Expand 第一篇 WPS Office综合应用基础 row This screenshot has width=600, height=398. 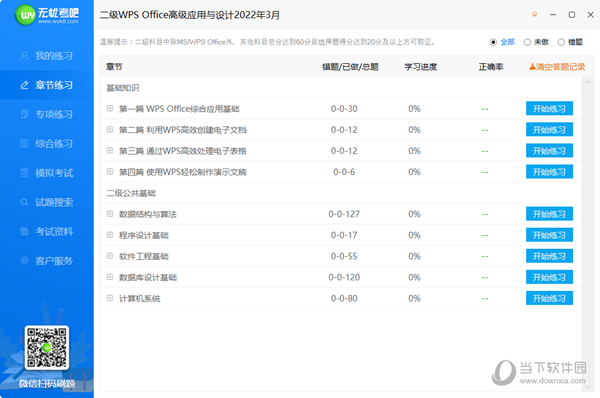110,108
